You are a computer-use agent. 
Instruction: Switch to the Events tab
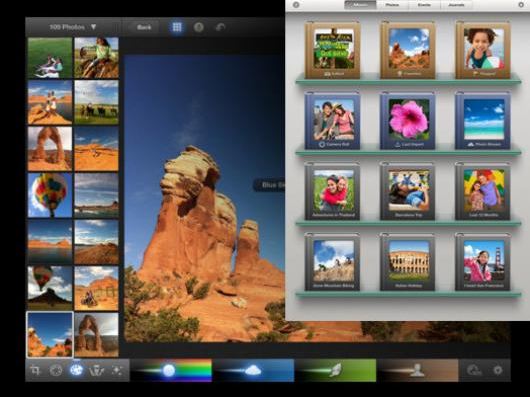pos(424,5)
